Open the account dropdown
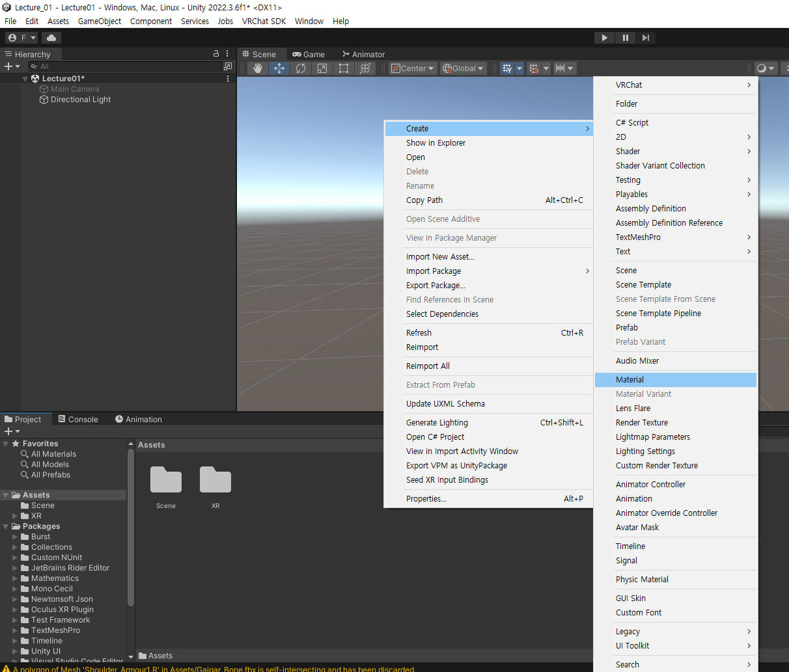Screen dimensions: 789x672 (x=22, y=38)
